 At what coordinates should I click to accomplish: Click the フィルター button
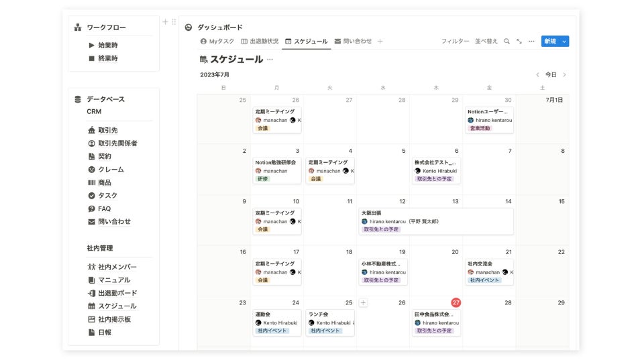click(455, 42)
